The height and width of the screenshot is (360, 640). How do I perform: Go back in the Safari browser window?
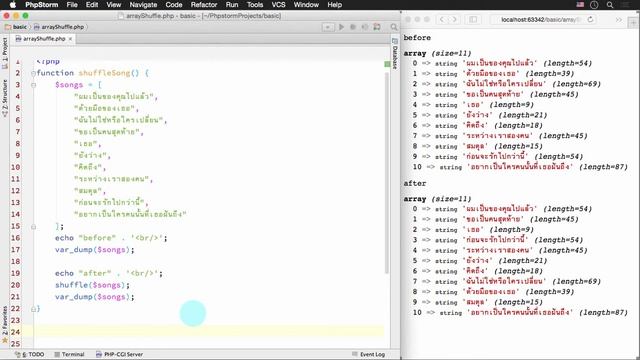(442, 20)
